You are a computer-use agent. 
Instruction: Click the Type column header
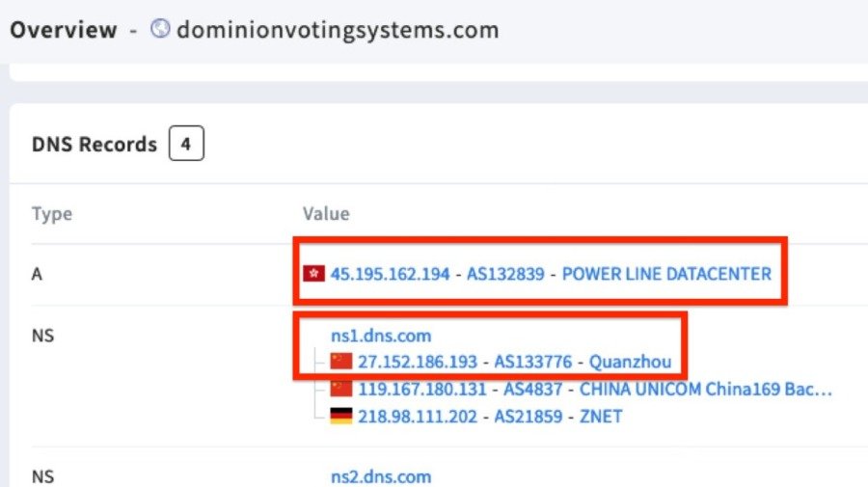pos(51,214)
